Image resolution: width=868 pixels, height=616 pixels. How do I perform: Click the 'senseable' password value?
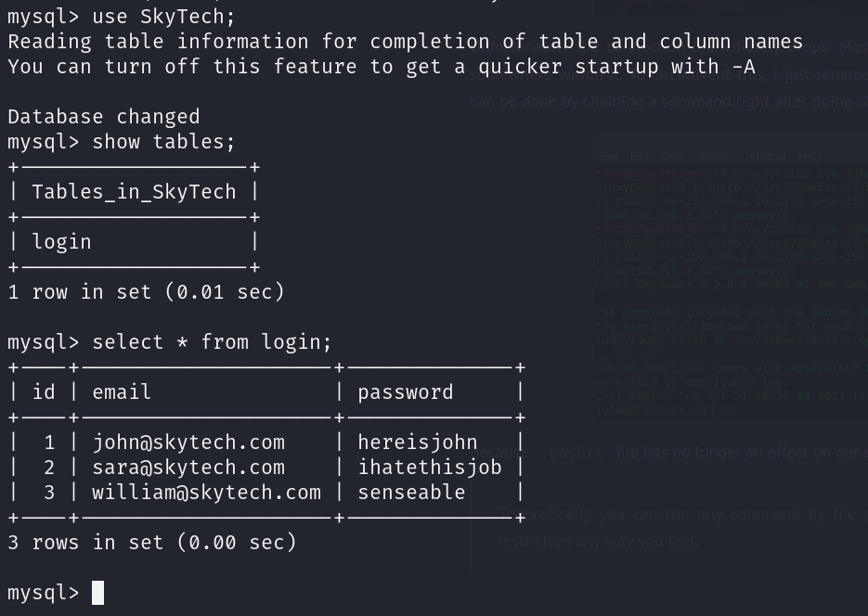(x=412, y=493)
